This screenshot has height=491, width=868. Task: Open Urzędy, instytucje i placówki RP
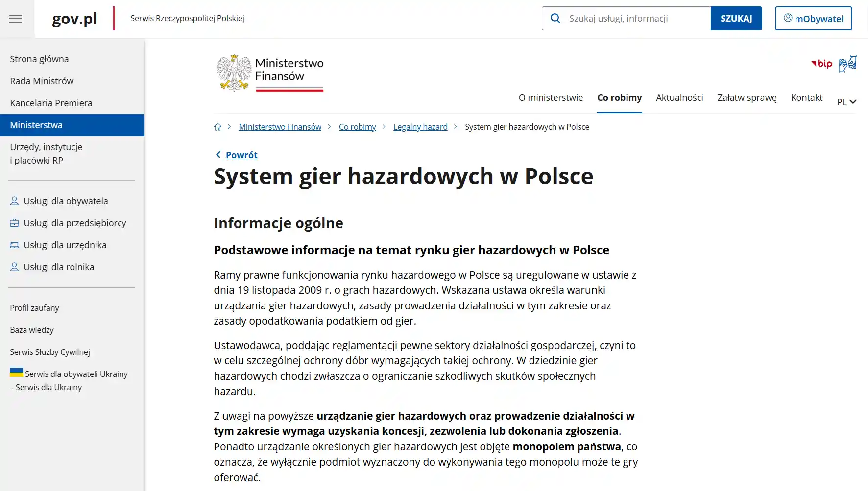(72, 154)
